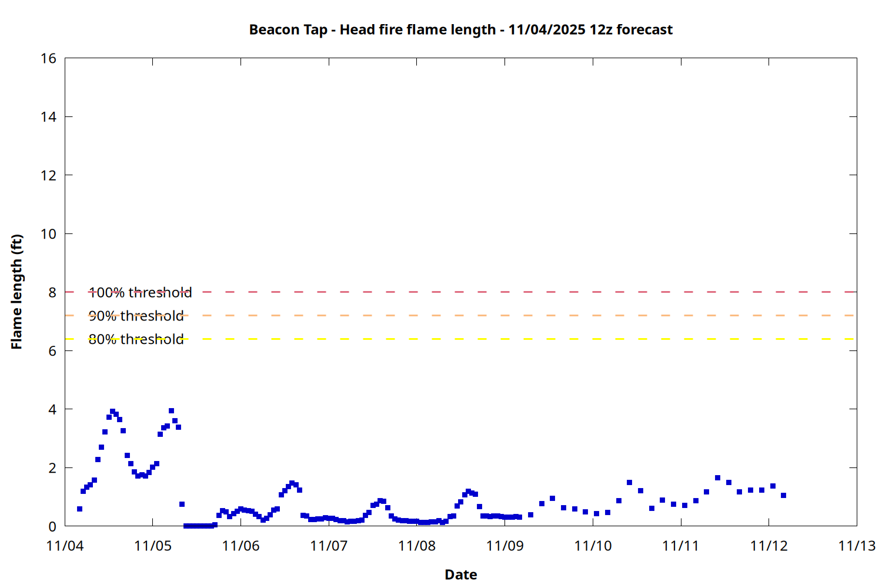Select the leftmost blue data point
882x588 pixels.
click(79, 509)
